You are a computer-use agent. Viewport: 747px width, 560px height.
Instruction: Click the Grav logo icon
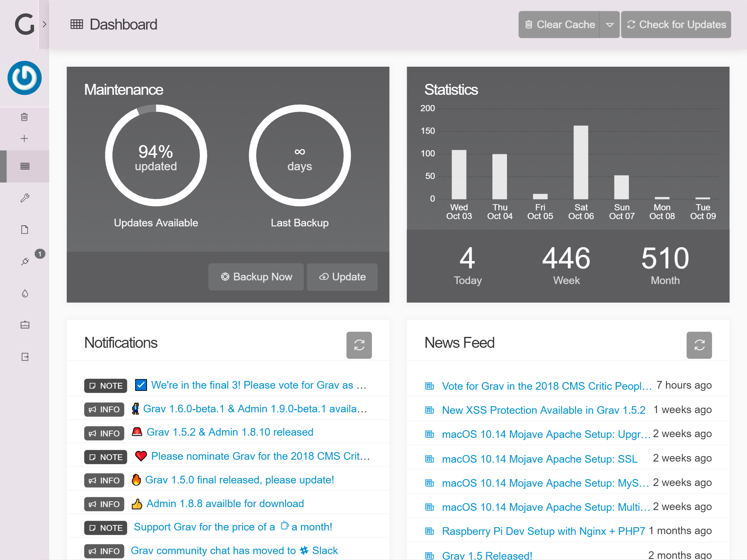coord(24,24)
